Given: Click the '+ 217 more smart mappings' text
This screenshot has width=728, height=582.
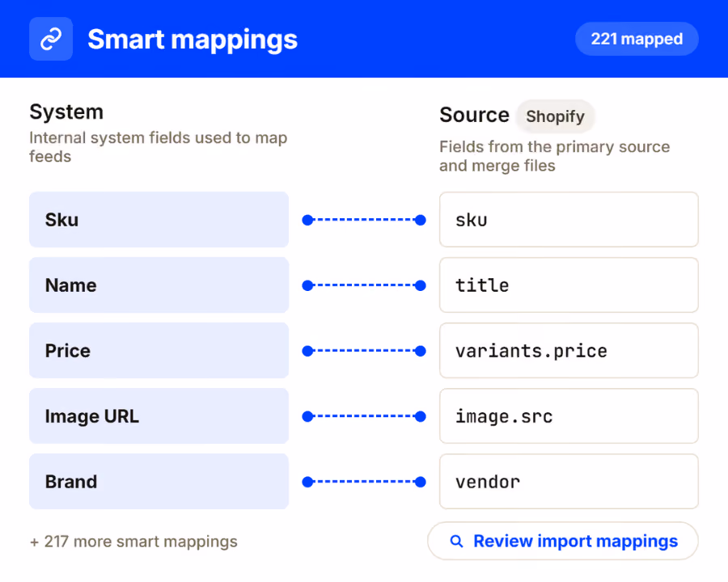Looking at the screenshot, I should point(133,542).
